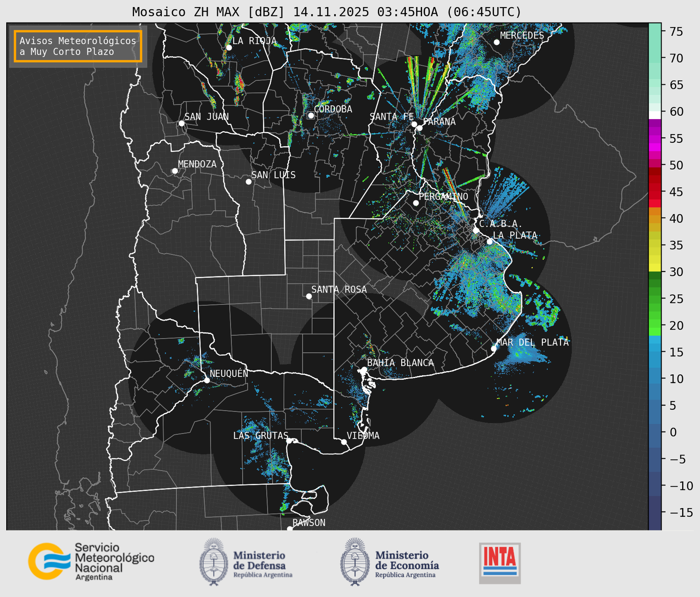
Task: Click the yellow 30 dBZ band on color scale
Action: (x=654, y=267)
